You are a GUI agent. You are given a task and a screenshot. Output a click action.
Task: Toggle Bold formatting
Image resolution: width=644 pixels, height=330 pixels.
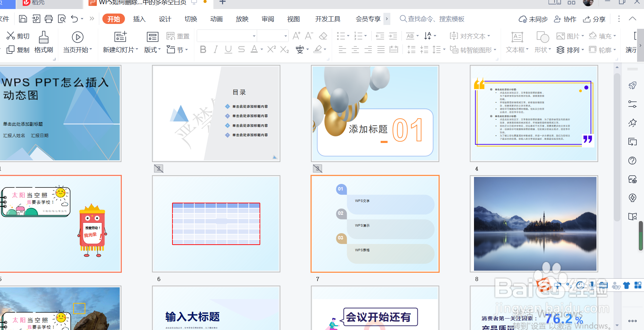point(203,50)
